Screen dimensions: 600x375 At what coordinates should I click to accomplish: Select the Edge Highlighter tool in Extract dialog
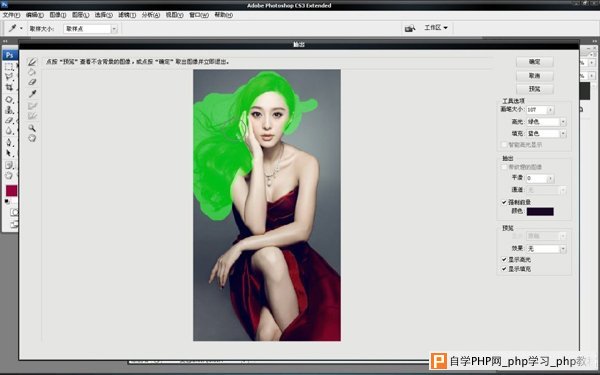pyautogui.click(x=32, y=62)
